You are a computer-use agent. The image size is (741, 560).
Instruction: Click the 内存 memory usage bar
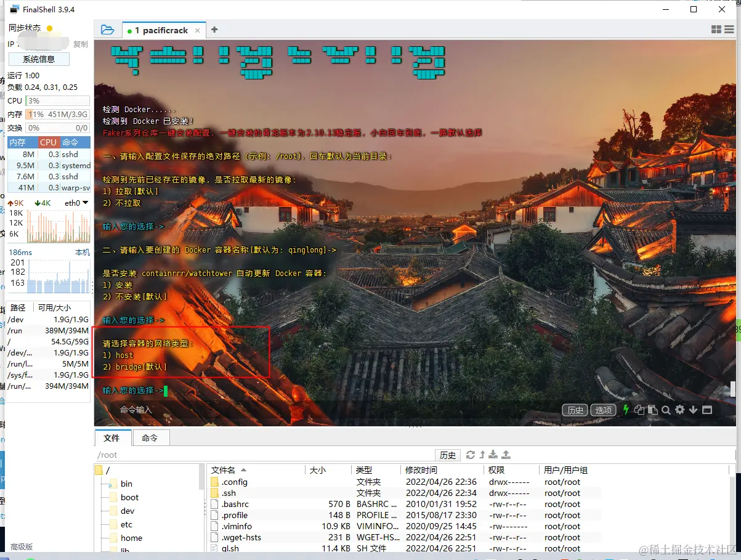(57, 114)
